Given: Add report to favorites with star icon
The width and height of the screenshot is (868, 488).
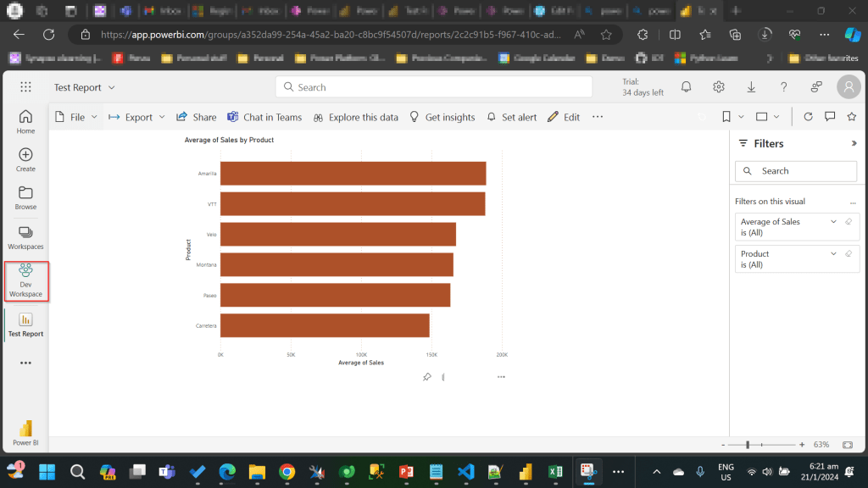Looking at the screenshot, I should [x=852, y=117].
